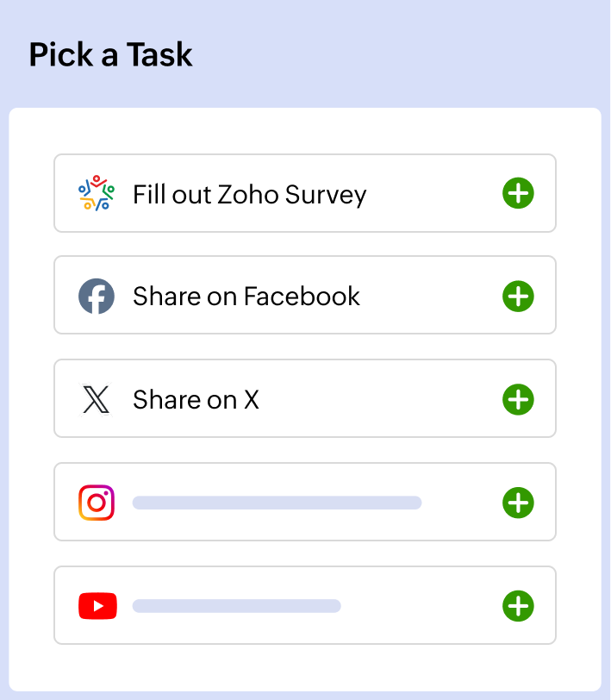Click the Pick a Task heading

click(x=110, y=54)
